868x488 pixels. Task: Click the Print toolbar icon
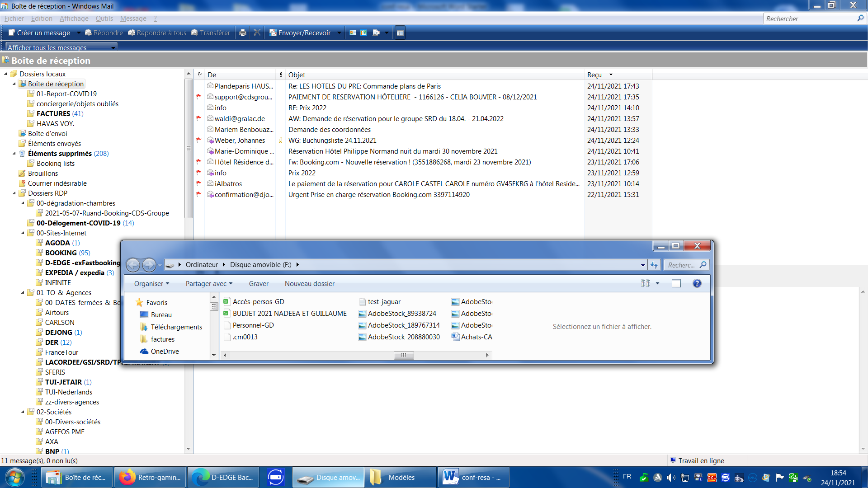click(x=243, y=33)
